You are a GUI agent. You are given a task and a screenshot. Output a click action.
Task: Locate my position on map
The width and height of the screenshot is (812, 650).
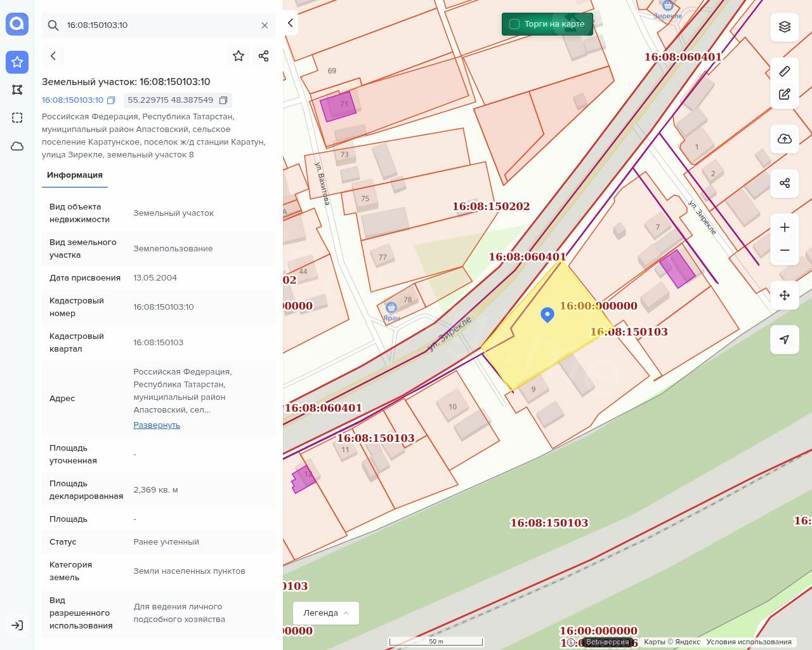(785, 340)
